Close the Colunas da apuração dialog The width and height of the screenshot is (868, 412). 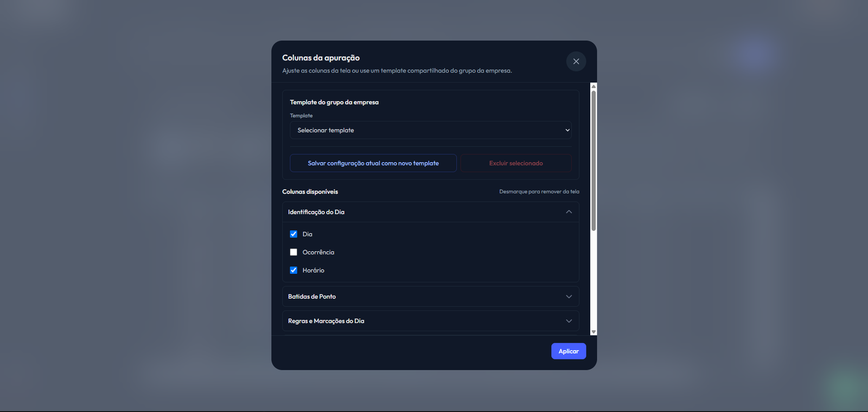(x=576, y=61)
